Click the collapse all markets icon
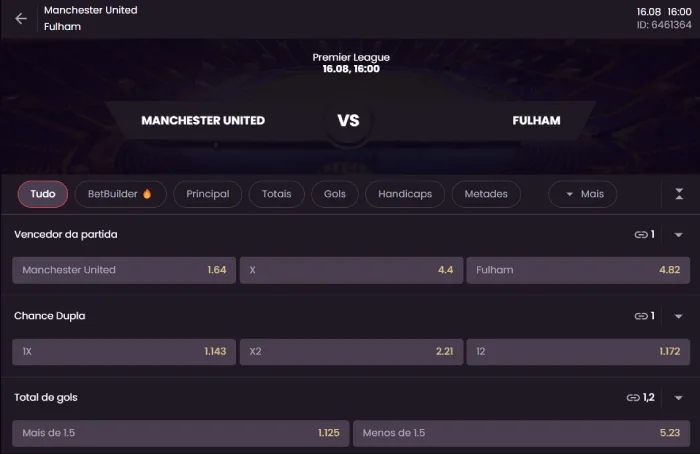The height and width of the screenshot is (454, 700). tap(679, 194)
